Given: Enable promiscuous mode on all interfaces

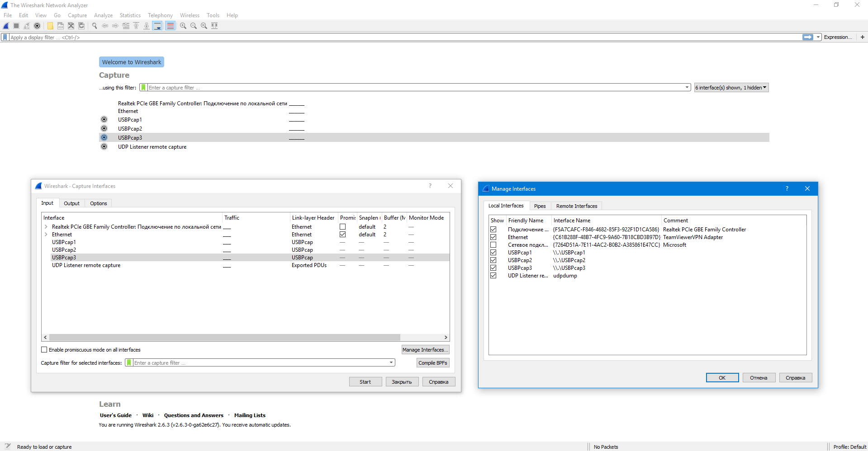Looking at the screenshot, I should point(44,349).
